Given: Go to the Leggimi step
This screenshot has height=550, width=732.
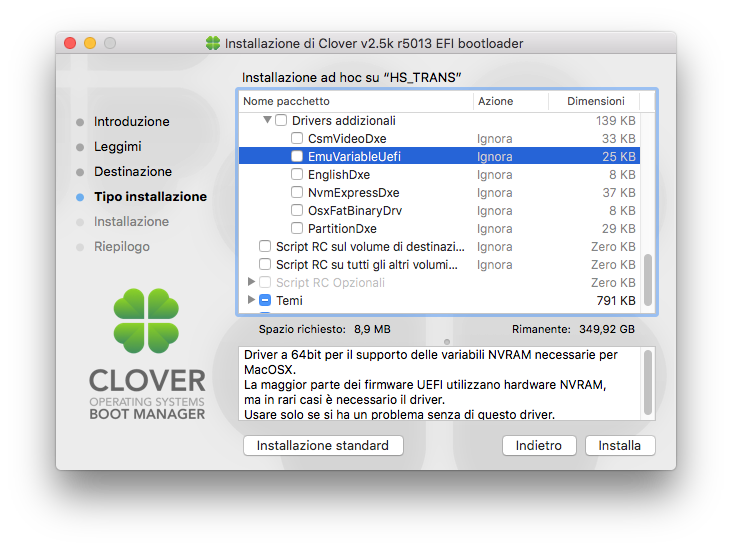Looking at the screenshot, I should (118, 147).
